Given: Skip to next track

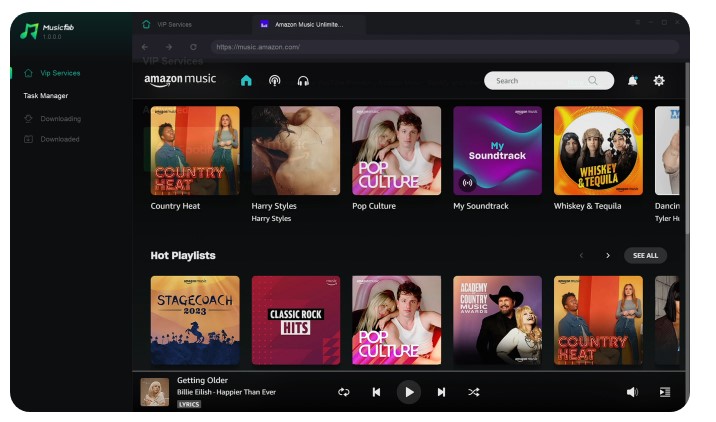Looking at the screenshot, I should [441, 392].
